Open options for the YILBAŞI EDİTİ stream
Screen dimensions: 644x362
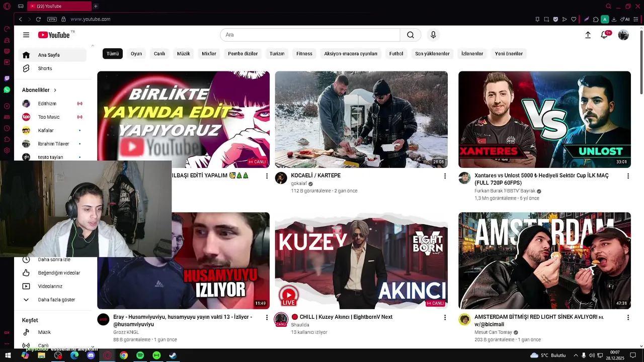(x=266, y=176)
